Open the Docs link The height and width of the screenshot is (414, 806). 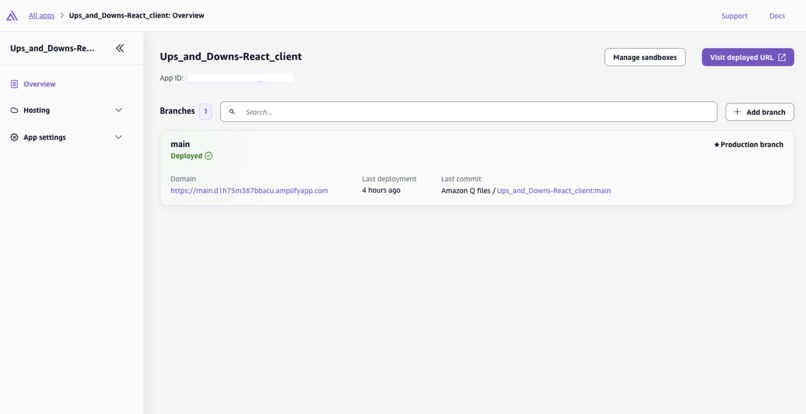click(x=777, y=16)
